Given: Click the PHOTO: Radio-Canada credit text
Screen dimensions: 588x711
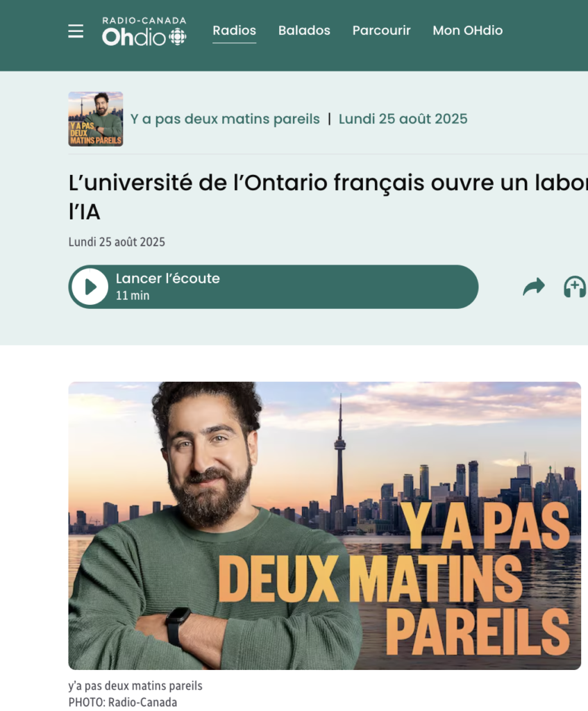Looking at the screenshot, I should (x=123, y=702).
